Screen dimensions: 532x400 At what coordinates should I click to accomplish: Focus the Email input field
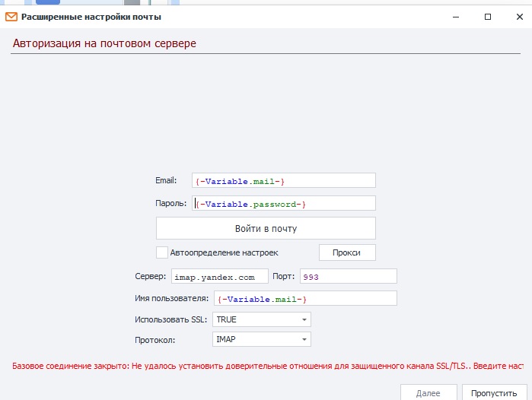point(284,180)
